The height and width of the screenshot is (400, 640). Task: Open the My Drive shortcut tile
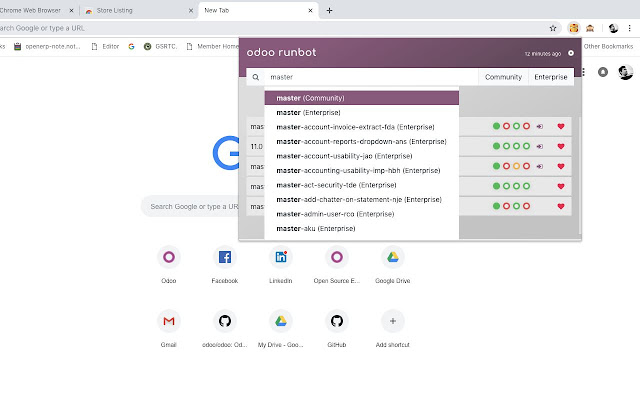(281, 321)
